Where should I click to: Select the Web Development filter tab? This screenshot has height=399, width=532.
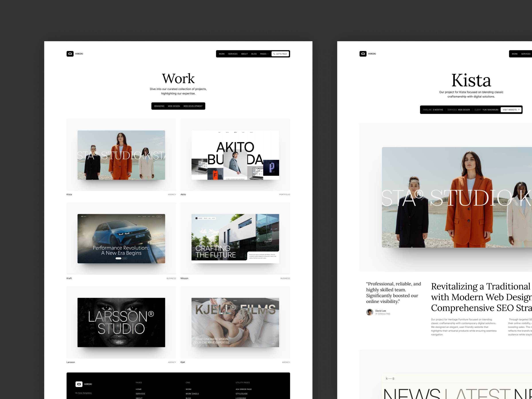pos(193,106)
